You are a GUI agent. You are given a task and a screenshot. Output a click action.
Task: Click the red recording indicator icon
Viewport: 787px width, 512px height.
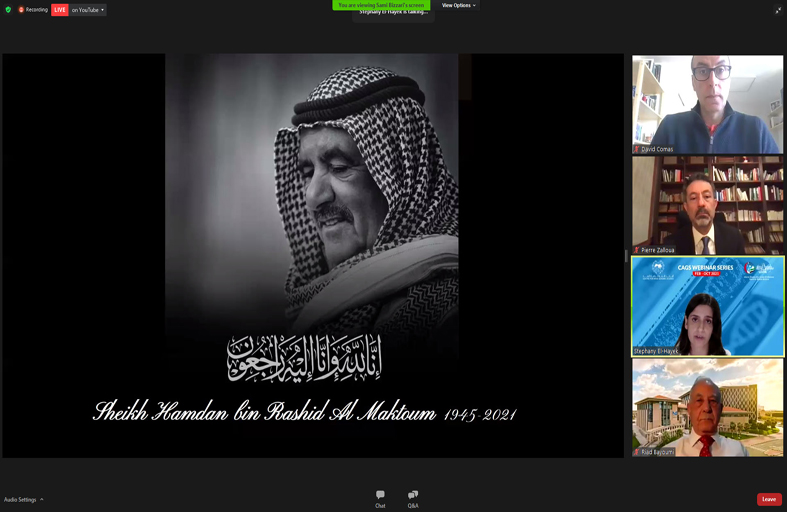[21, 9]
